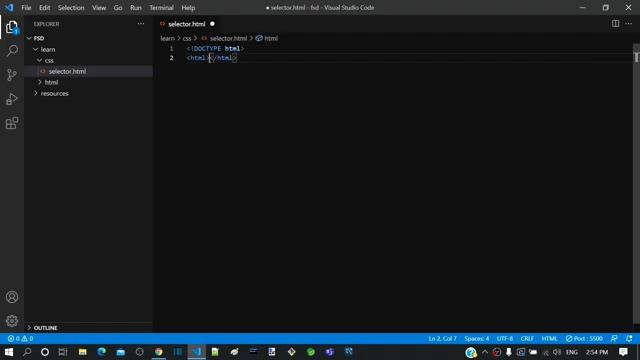Change line ending via CRLF

pos(527,339)
